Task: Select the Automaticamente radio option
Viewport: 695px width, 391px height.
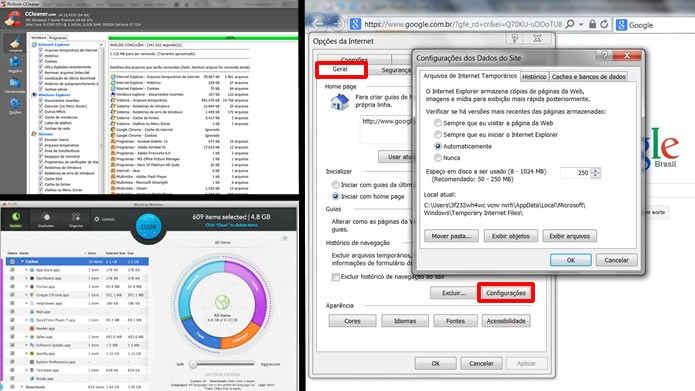Action: click(438, 146)
